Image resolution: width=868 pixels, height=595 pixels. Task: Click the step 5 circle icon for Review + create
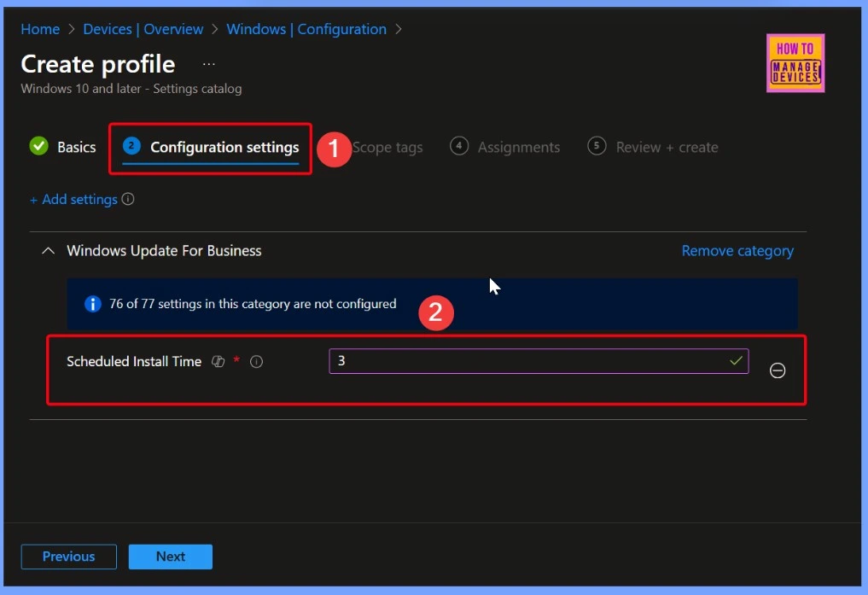coord(597,146)
